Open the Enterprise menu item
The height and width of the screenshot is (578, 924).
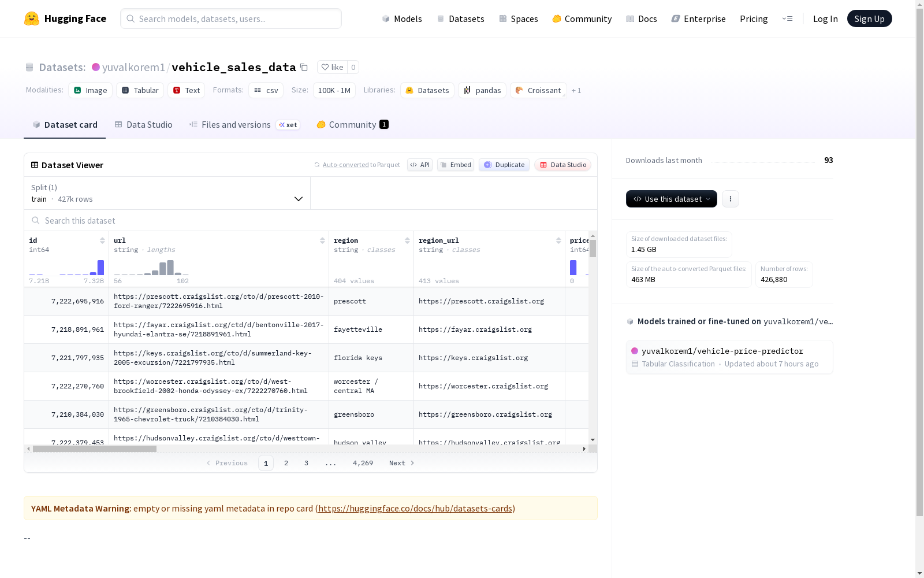[x=699, y=18]
